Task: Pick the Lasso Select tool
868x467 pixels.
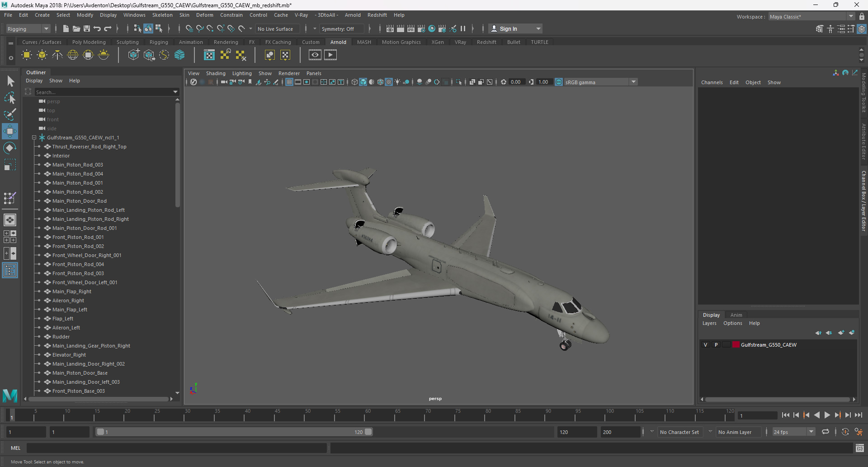Action: [10, 98]
